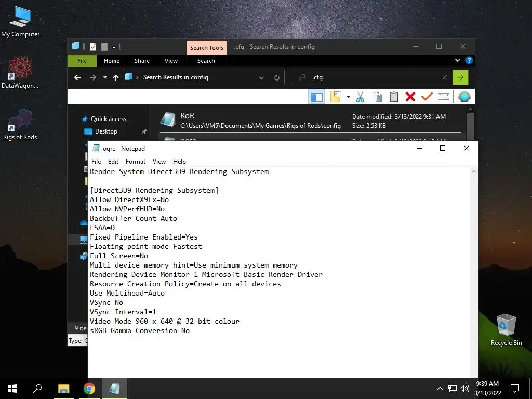Click into the .cfg search field
Image resolution: width=532 pixels, height=399 pixels.
(x=373, y=77)
